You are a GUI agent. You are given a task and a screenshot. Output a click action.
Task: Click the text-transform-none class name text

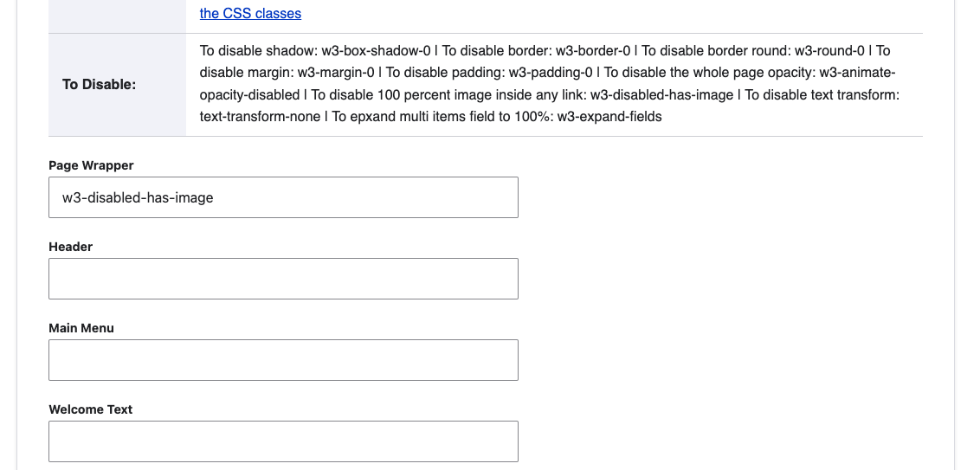tap(259, 116)
